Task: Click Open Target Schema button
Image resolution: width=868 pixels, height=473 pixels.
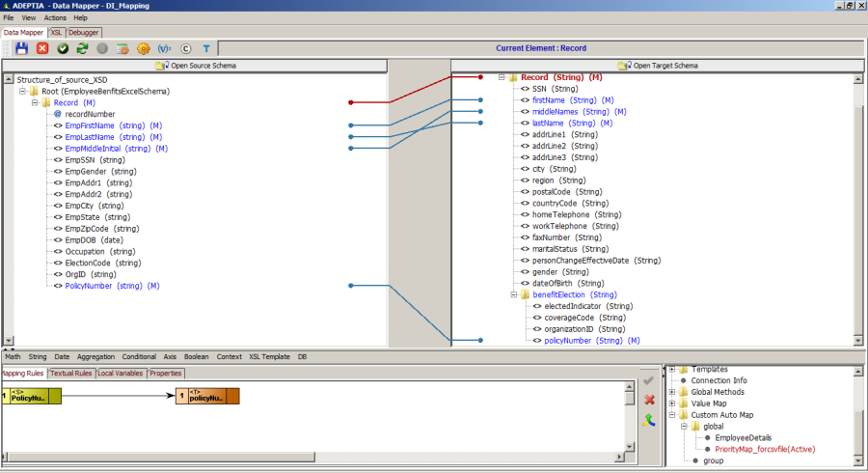Action: [658, 66]
